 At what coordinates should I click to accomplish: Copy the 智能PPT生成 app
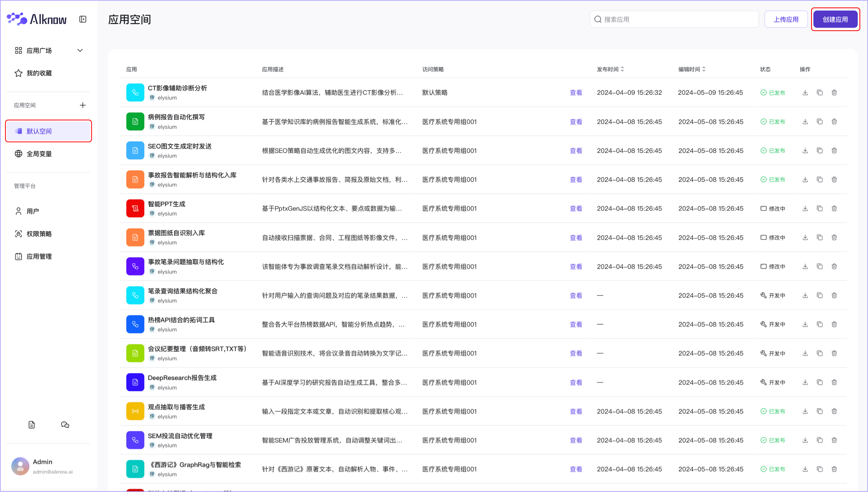pos(820,208)
